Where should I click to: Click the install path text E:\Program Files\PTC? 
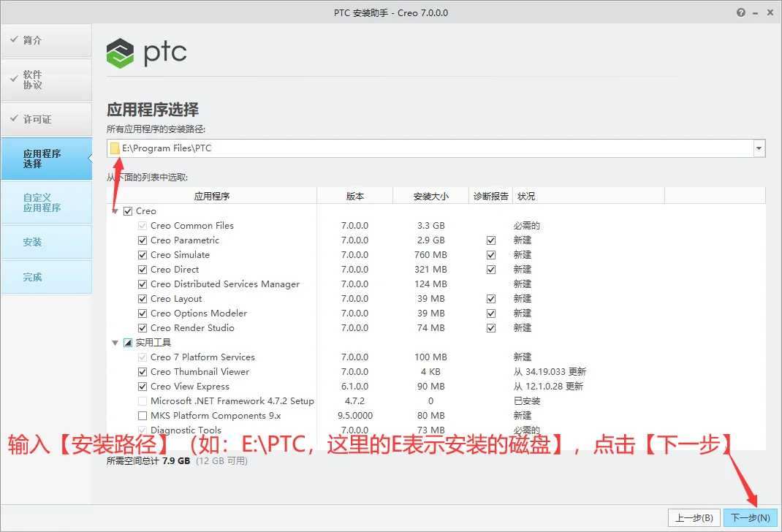pyautogui.click(x=167, y=148)
